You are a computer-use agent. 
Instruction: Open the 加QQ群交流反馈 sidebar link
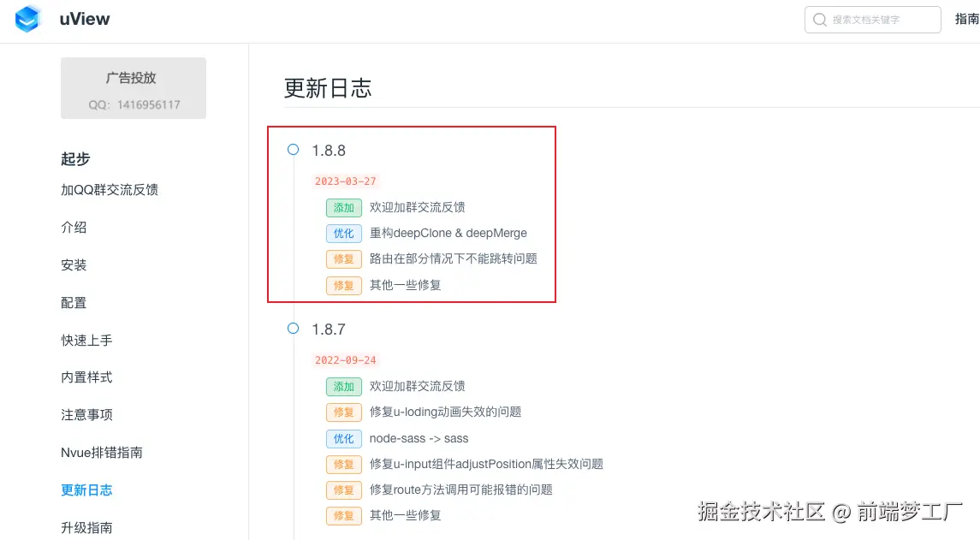[x=110, y=190]
